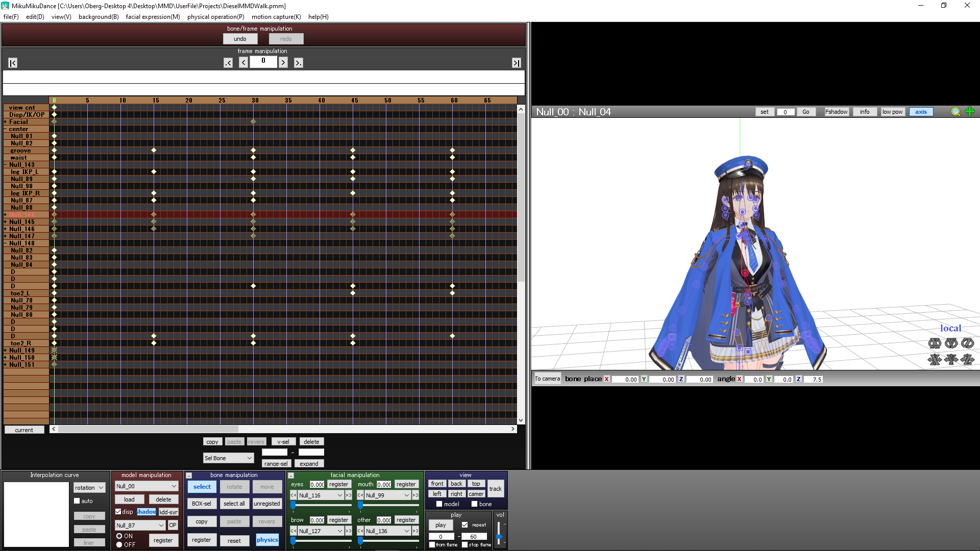Viewport: 980px width, 551px height.
Task: Open the facial expression menu
Action: (x=153, y=17)
